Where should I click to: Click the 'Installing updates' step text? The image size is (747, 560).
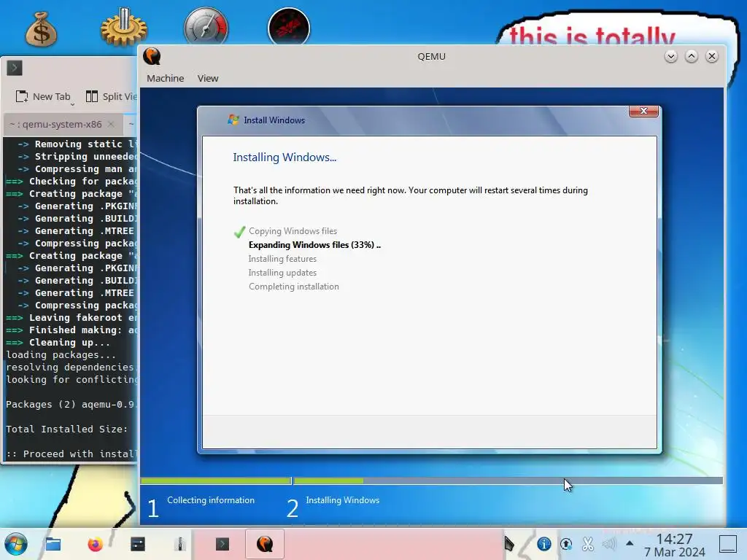[x=282, y=273]
